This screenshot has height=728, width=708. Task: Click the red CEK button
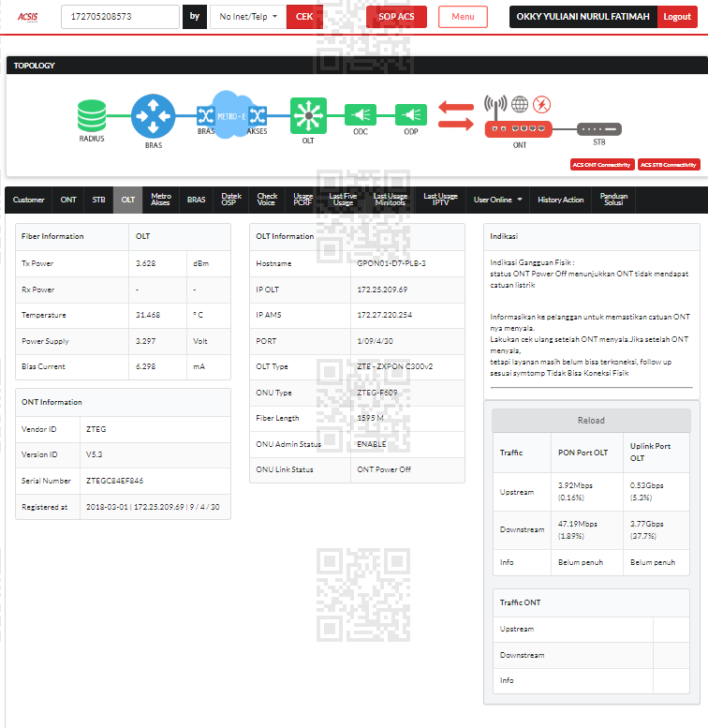[x=304, y=17]
